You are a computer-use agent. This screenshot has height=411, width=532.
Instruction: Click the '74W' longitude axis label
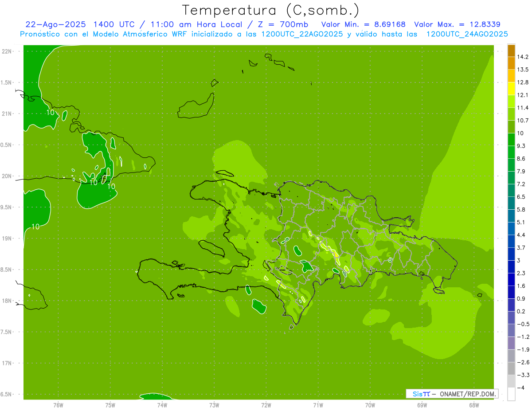[162, 405]
